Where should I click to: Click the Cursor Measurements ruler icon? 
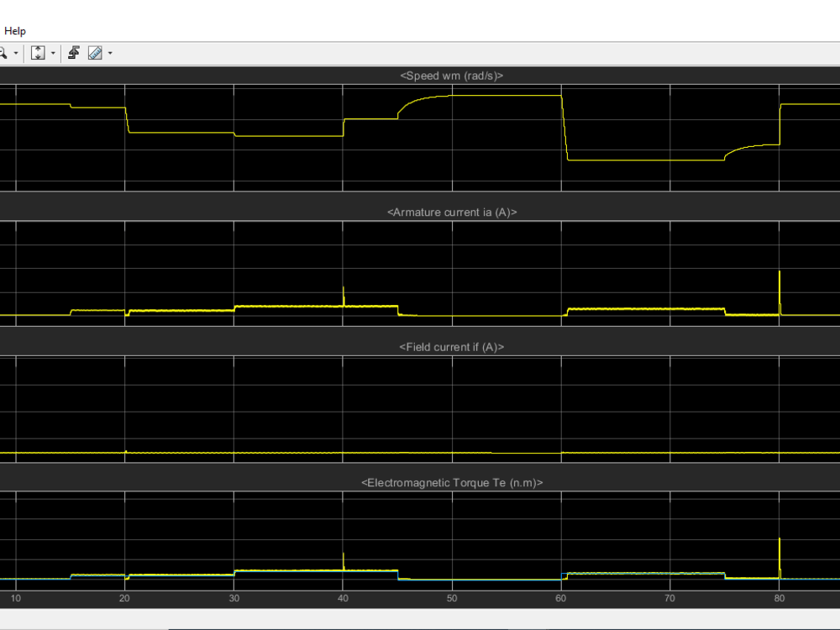(95, 52)
